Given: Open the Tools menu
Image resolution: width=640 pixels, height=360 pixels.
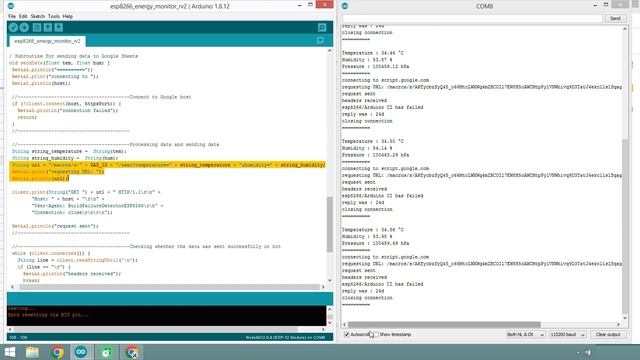Looking at the screenshot, I should (53, 16).
